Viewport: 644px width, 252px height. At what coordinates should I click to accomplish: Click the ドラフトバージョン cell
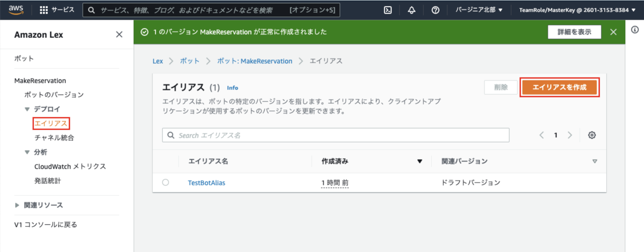pyautogui.click(x=471, y=183)
